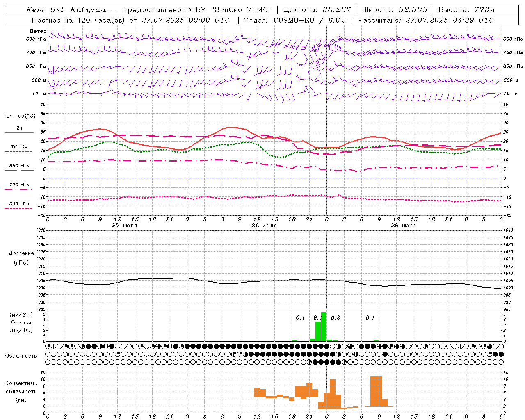525x420 pixels.
Task: Click the '27 июля' date label
Action: [x=125, y=225]
